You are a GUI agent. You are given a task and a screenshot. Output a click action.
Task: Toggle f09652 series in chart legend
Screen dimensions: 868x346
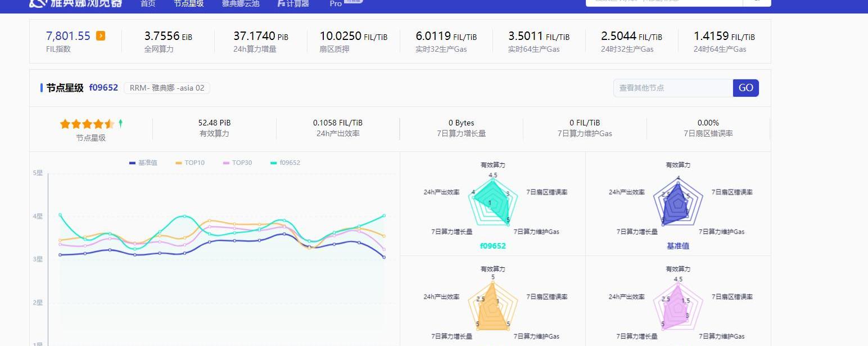coord(285,163)
